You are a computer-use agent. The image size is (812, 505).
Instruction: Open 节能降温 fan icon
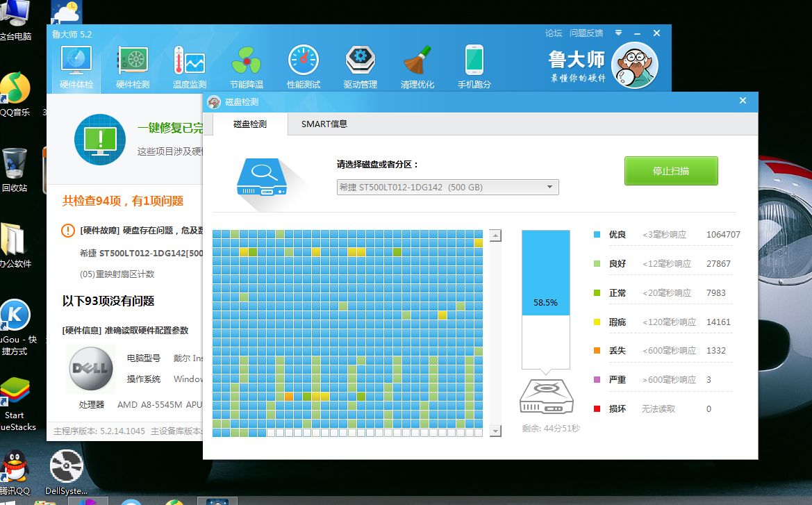click(247, 67)
